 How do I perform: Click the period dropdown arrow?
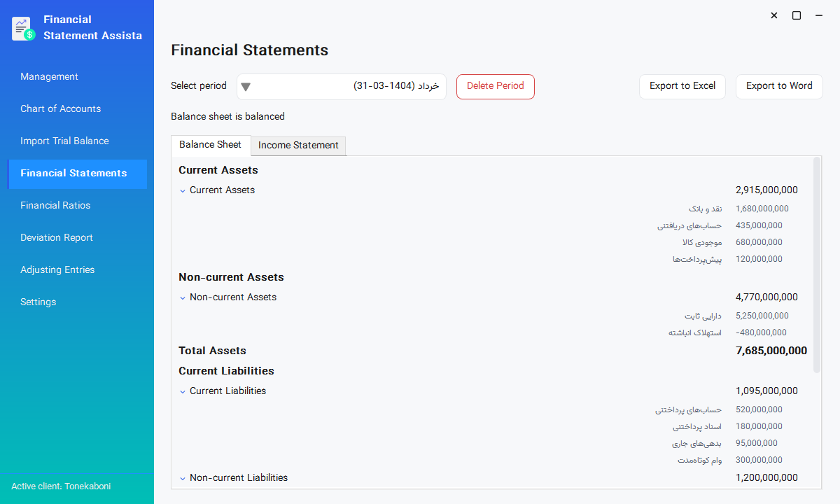pos(246,87)
